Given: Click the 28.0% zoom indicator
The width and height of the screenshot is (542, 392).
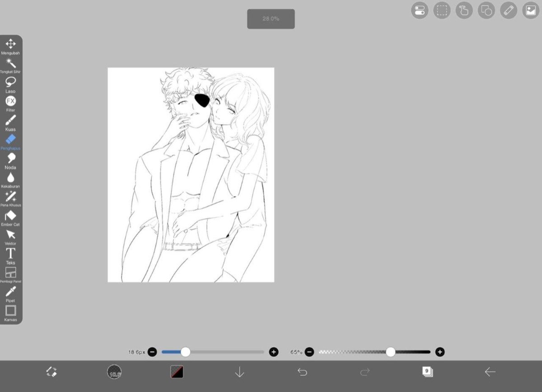Looking at the screenshot, I should 271,19.
